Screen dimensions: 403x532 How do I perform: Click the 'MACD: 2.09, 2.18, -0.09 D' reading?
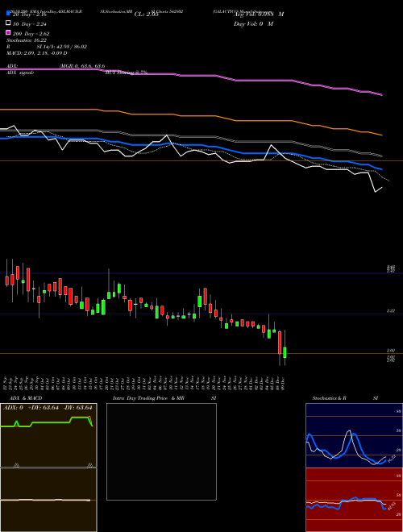[36, 53]
